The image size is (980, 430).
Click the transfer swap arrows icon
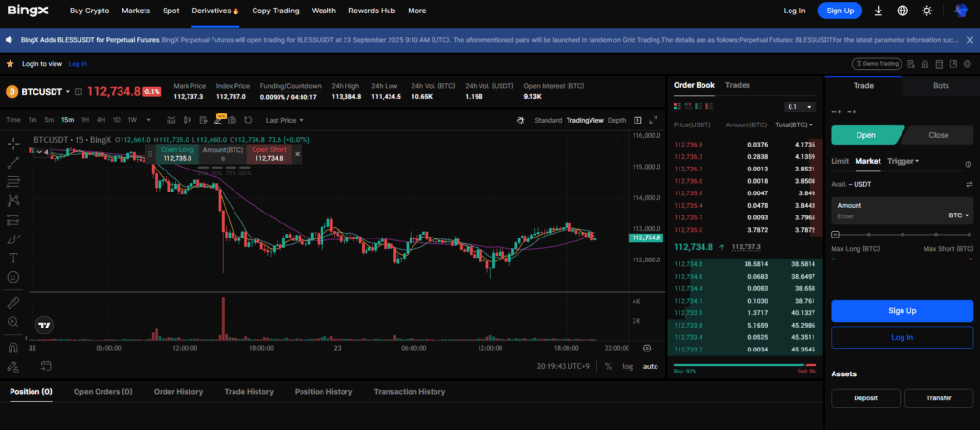969,185
